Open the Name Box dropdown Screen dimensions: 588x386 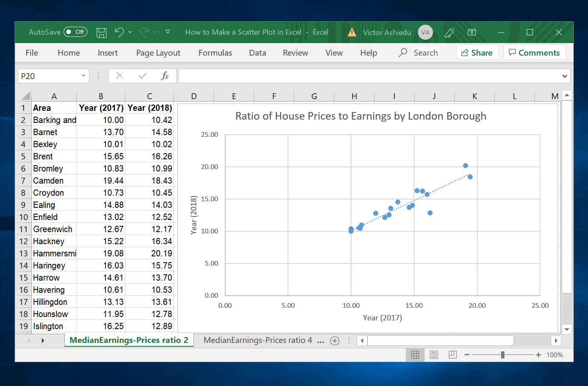point(82,76)
